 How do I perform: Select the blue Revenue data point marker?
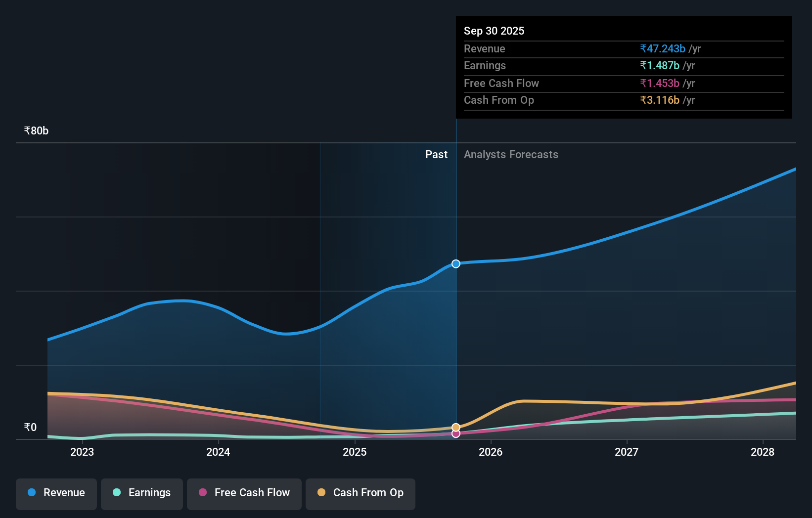455,263
